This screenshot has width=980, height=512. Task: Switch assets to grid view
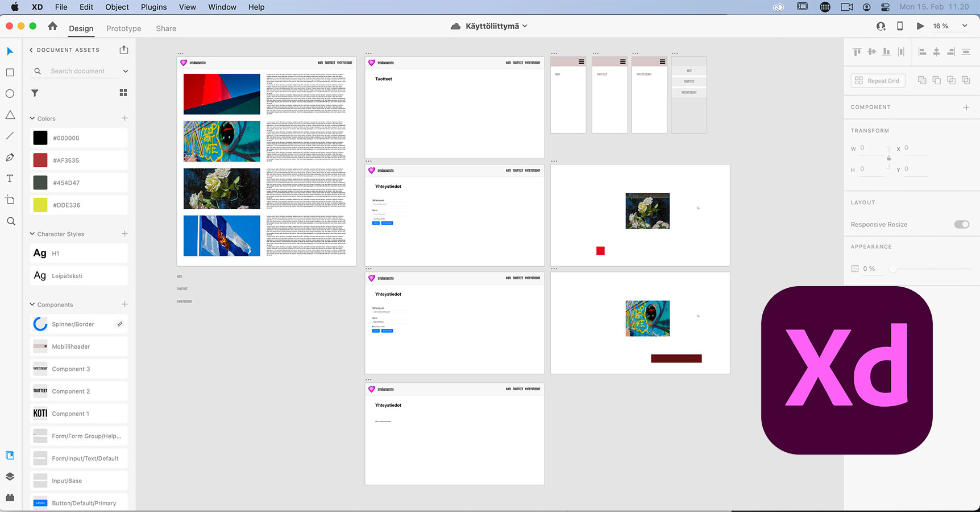pos(123,93)
